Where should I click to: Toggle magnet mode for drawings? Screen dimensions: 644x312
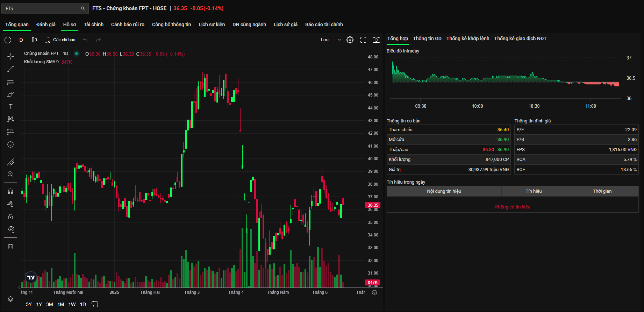click(x=10, y=191)
